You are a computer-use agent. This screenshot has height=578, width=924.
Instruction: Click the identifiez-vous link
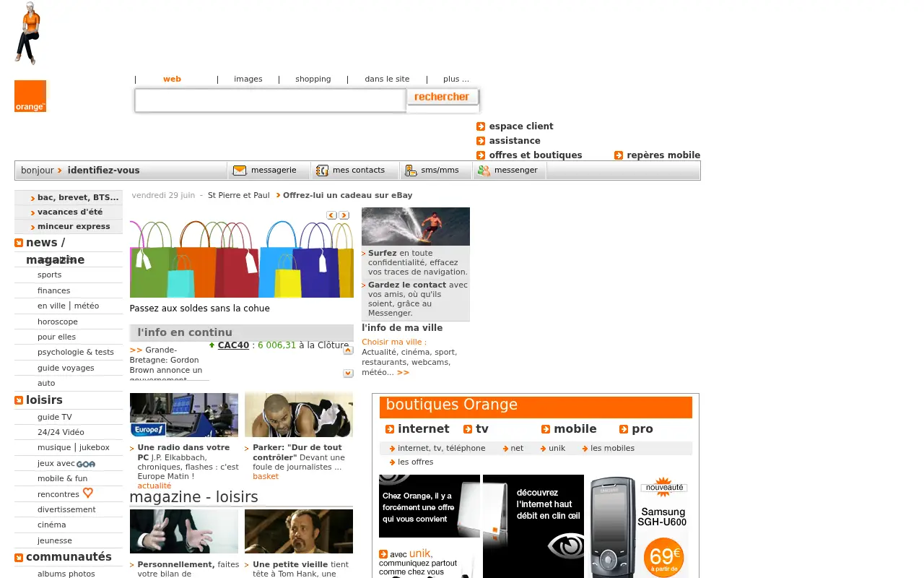click(x=103, y=171)
